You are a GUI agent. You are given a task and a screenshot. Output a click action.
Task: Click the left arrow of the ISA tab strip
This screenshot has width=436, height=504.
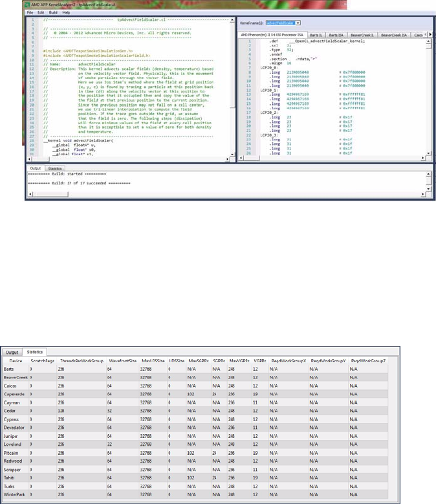pos(426,34)
